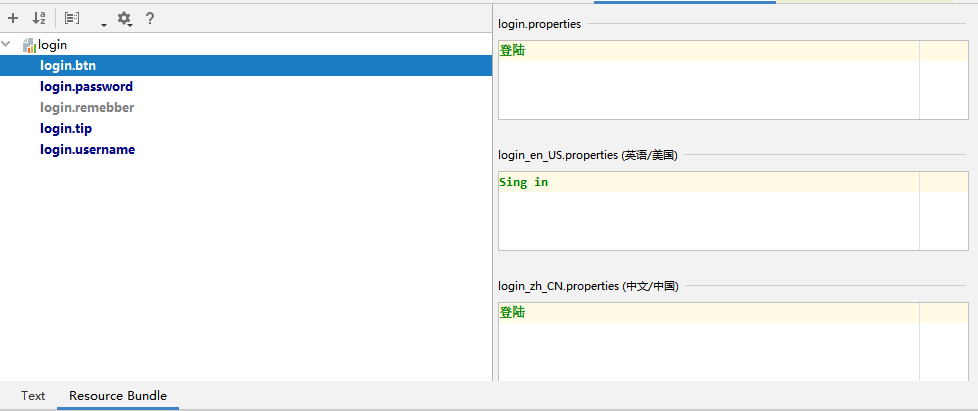This screenshot has height=411, width=978.
Task: Select the login root node label
Action: 52,45
